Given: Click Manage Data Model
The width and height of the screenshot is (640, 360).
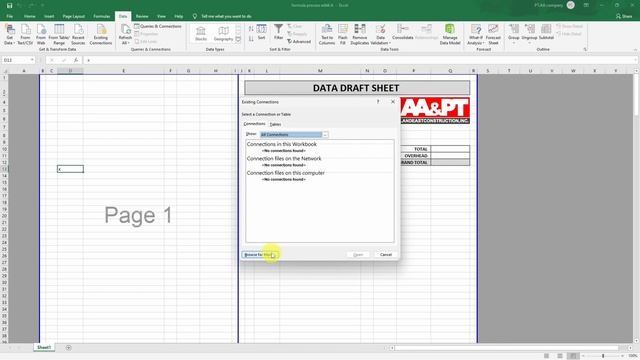Looking at the screenshot, I should coord(450,34).
